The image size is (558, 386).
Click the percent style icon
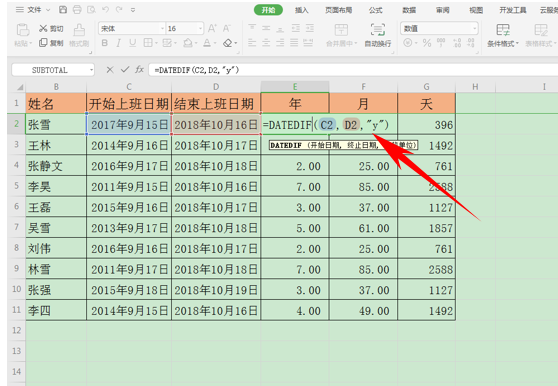coord(427,43)
